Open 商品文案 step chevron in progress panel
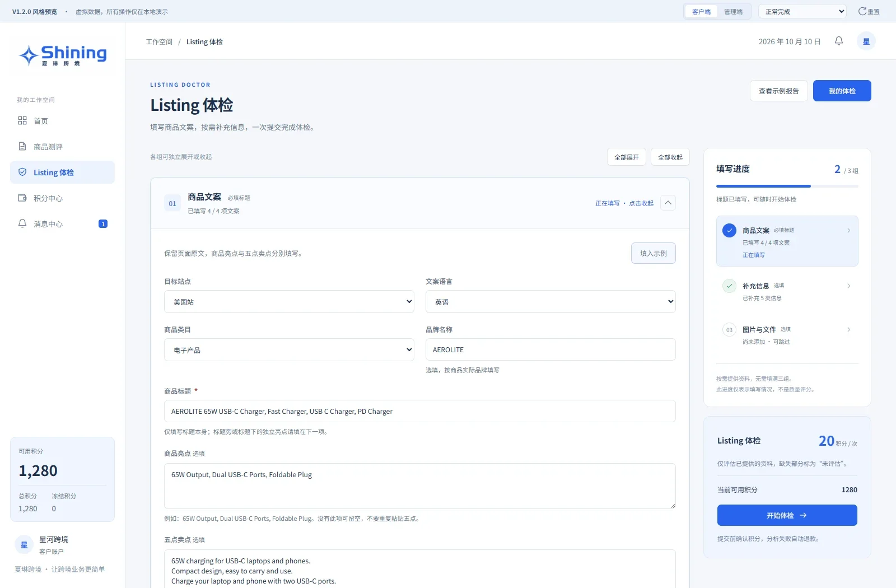Image resolution: width=896 pixels, height=588 pixels. (849, 231)
